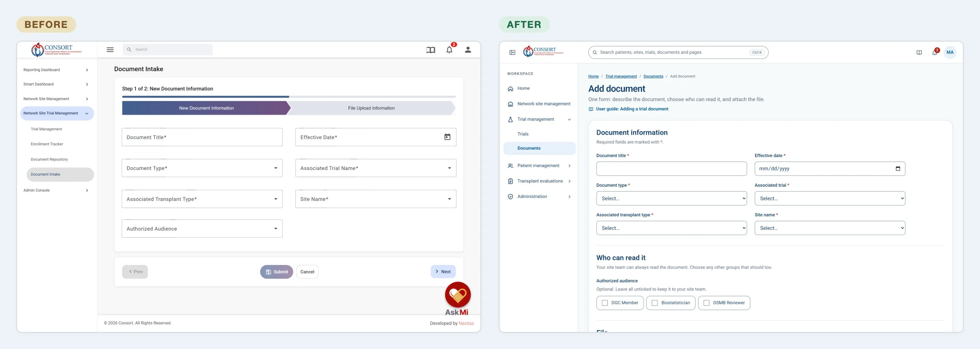Click CONSORT logo in After header
The height and width of the screenshot is (349, 980).
[x=543, y=51]
